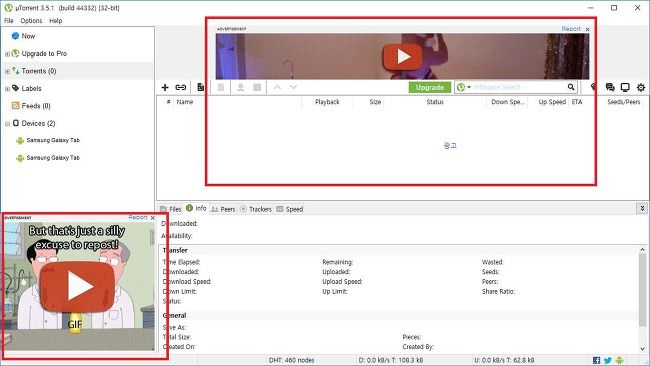Click the Stop torrent square icon
Viewport: 650px width, 366px height.
pos(257,87)
